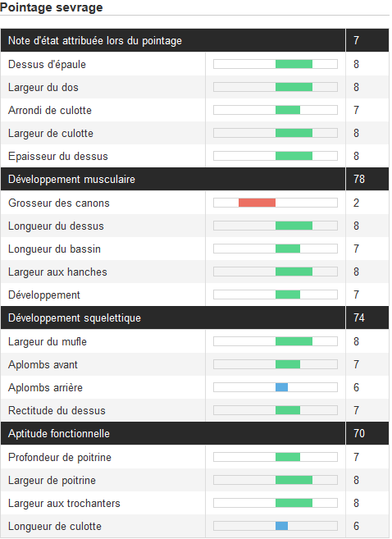392x539 pixels.
Task: Select the Aplombs avant row label
Action: (x=43, y=365)
